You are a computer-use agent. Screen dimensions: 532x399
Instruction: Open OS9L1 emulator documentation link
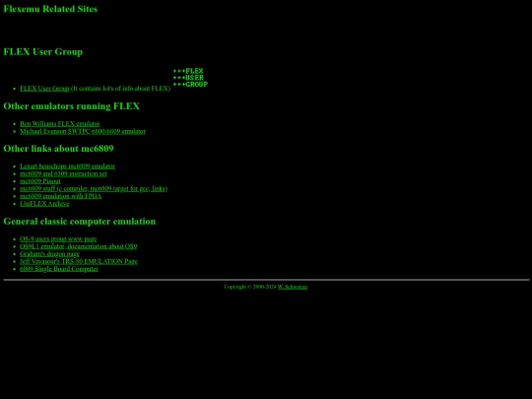79,246
